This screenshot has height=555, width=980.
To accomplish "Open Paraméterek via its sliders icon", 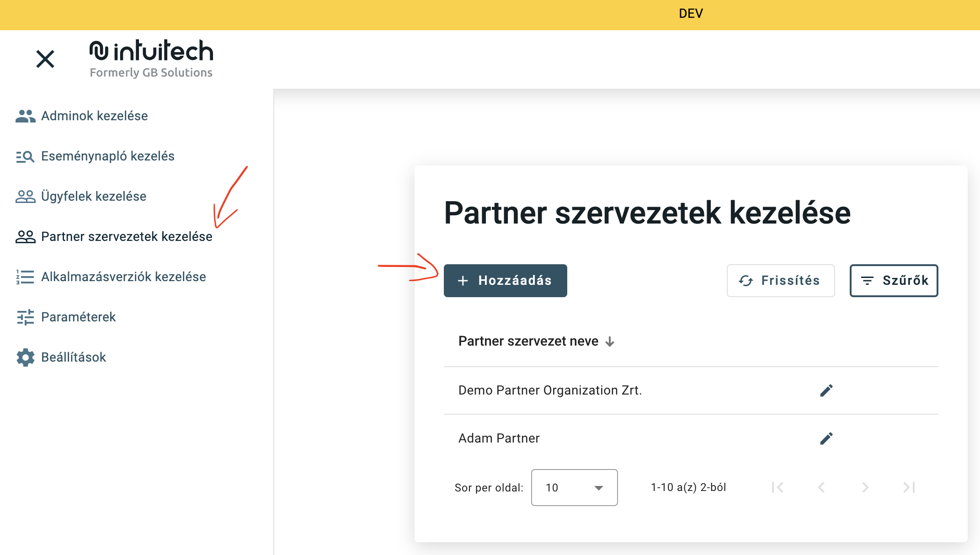I will click(25, 317).
